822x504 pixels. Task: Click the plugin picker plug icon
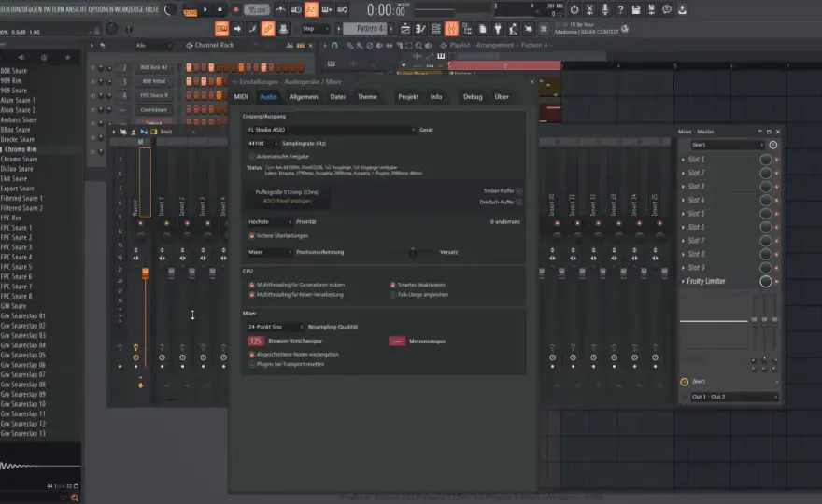click(x=498, y=29)
